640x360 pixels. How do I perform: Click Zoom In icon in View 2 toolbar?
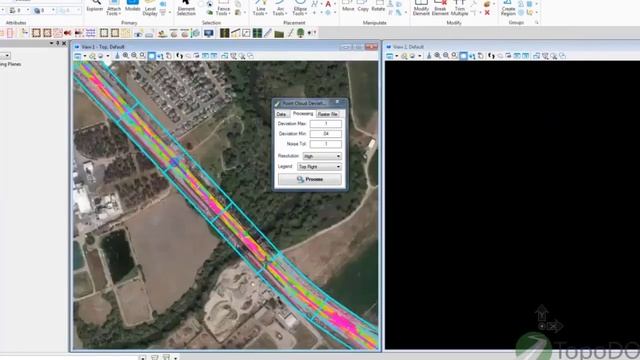pyautogui.click(x=438, y=56)
